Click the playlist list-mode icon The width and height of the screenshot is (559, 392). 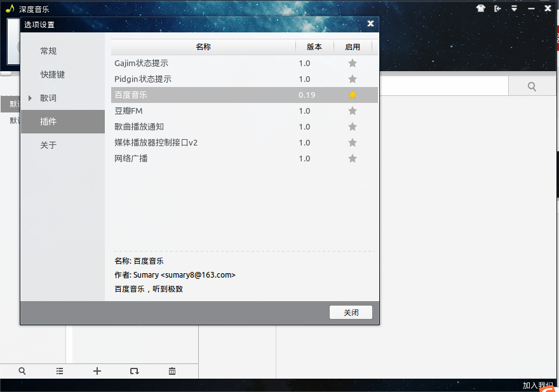(x=60, y=371)
